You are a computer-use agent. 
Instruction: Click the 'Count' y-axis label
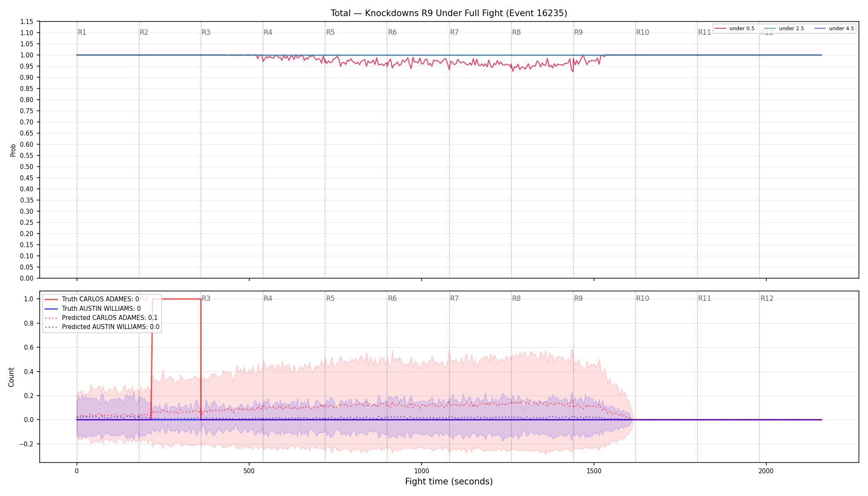(x=11, y=377)
